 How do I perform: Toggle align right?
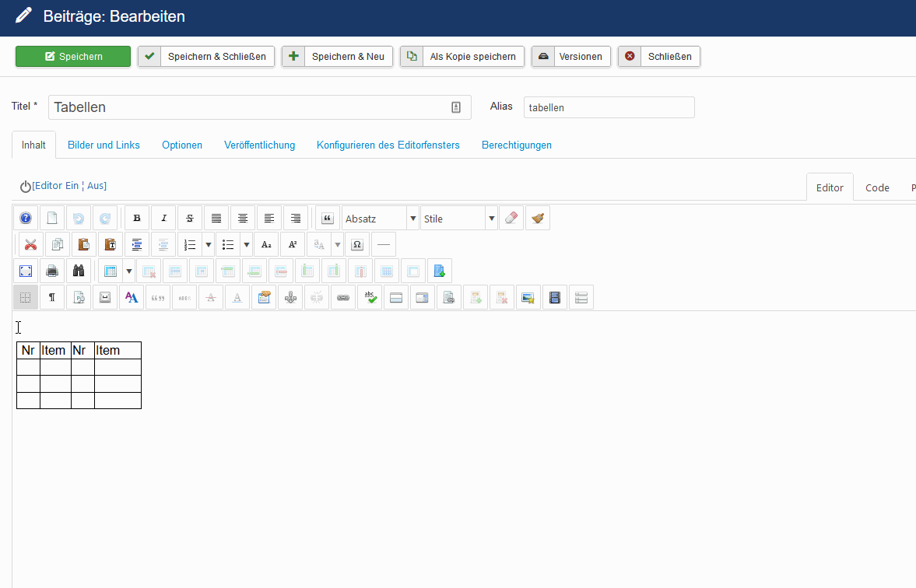(x=296, y=219)
